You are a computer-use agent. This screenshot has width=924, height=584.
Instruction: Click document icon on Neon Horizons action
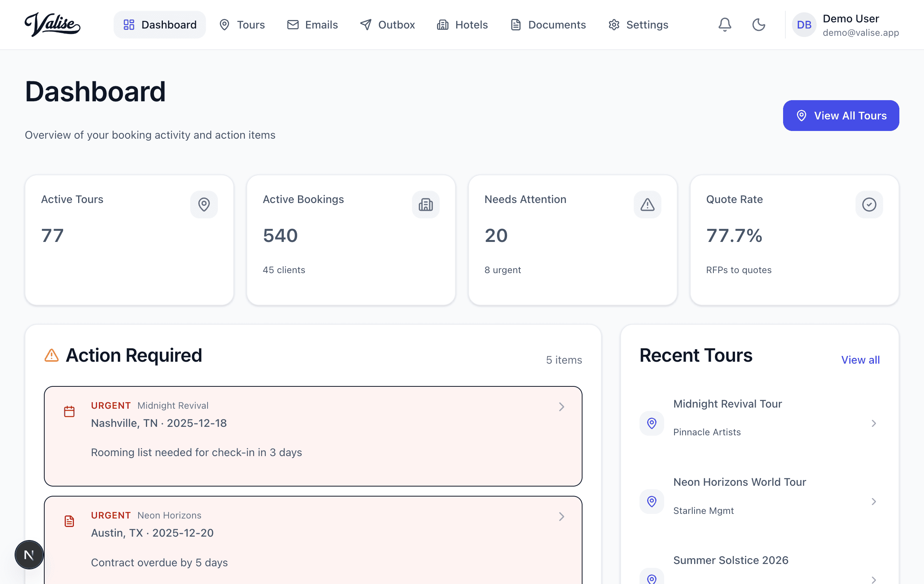(x=69, y=521)
